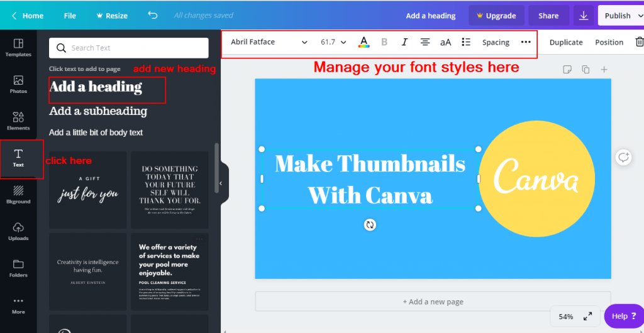
Task: Click the Duplicate button
Action: click(x=566, y=42)
